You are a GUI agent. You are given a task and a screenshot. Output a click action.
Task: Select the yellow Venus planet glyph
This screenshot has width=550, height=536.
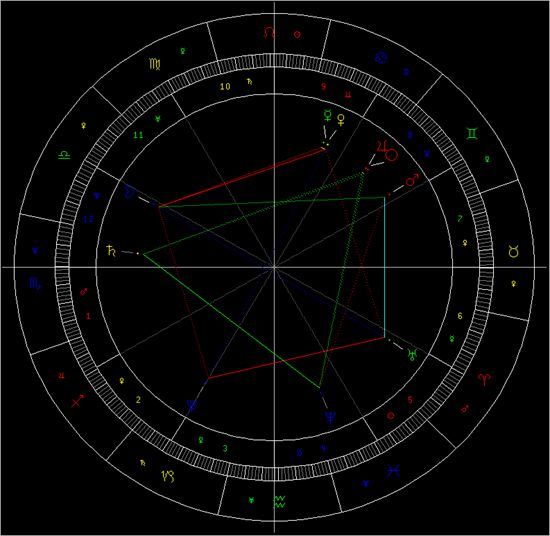coord(341,120)
